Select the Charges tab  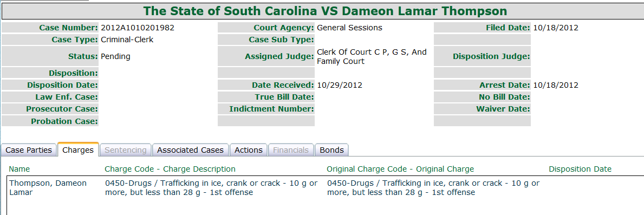78,150
